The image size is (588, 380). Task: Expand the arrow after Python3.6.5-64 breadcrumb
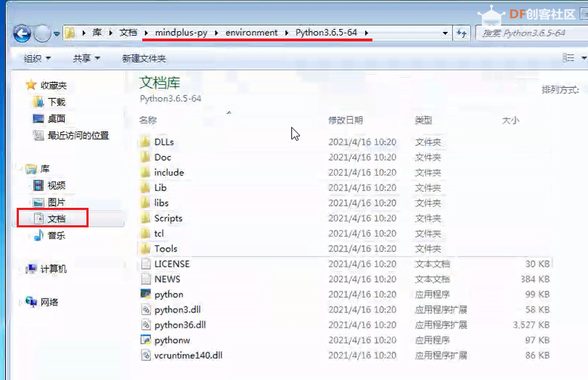pyautogui.click(x=367, y=33)
